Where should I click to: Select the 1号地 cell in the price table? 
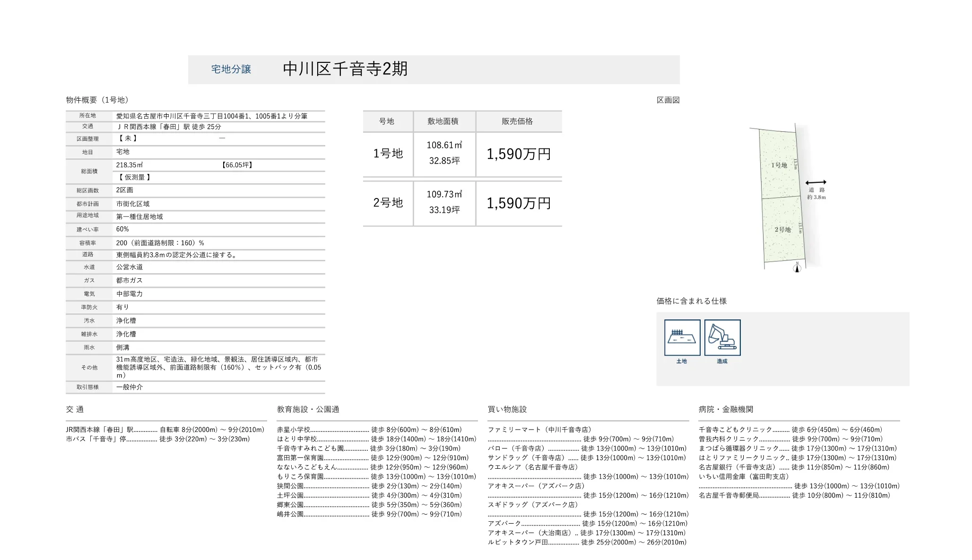[x=388, y=154]
